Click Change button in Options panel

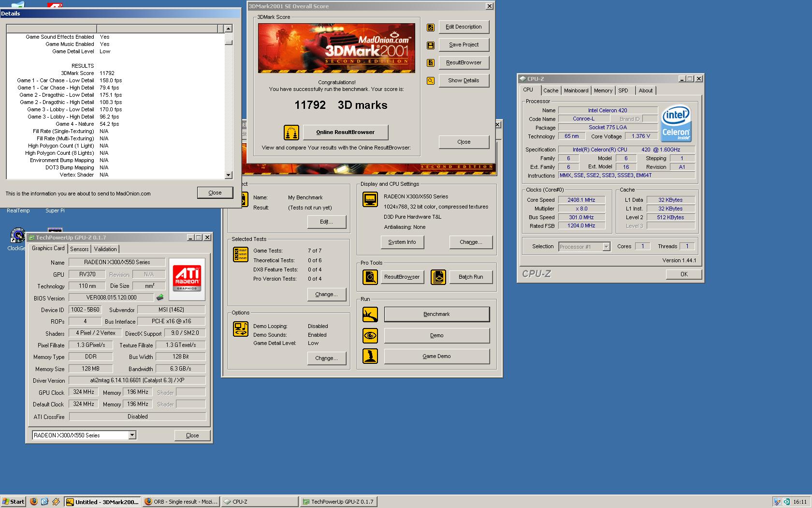click(327, 358)
